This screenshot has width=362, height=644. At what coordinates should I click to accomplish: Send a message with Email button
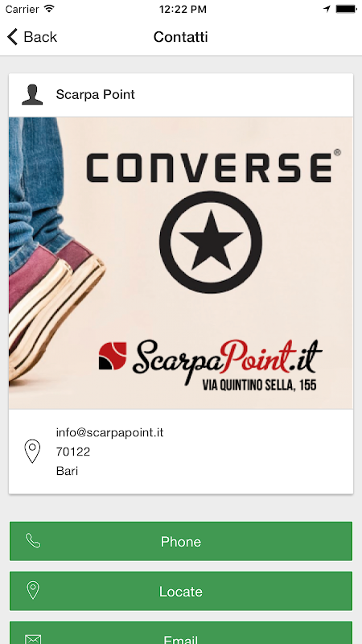click(x=181, y=633)
